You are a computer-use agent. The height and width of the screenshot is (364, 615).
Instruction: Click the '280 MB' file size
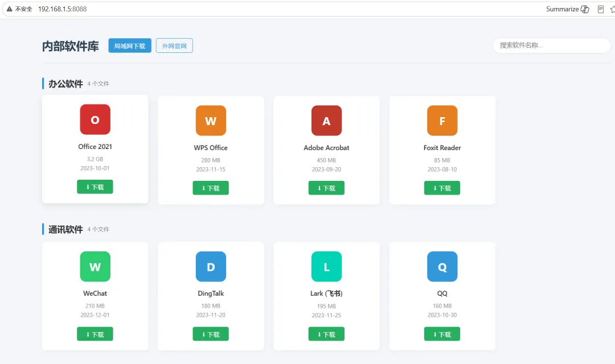pyautogui.click(x=211, y=160)
